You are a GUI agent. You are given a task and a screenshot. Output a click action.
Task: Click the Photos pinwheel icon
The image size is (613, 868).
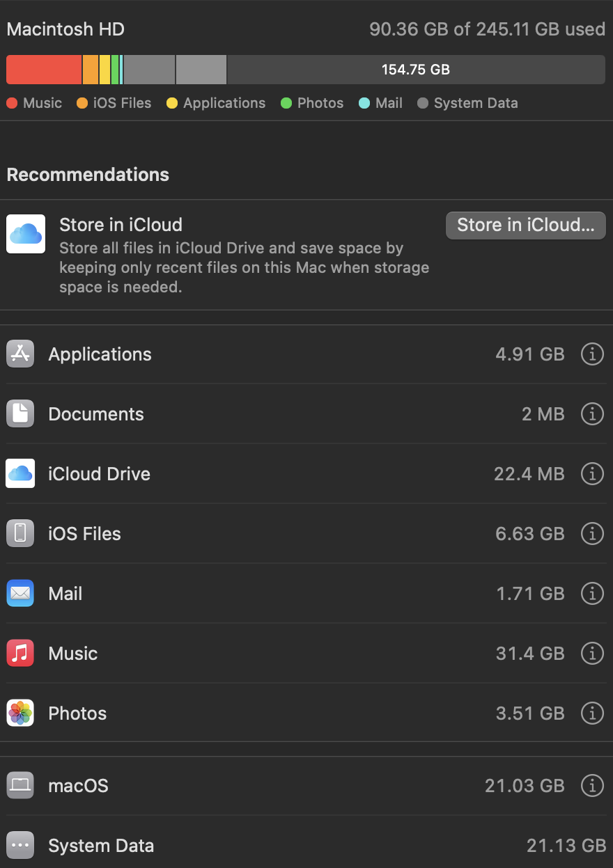(x=20, y=713)
